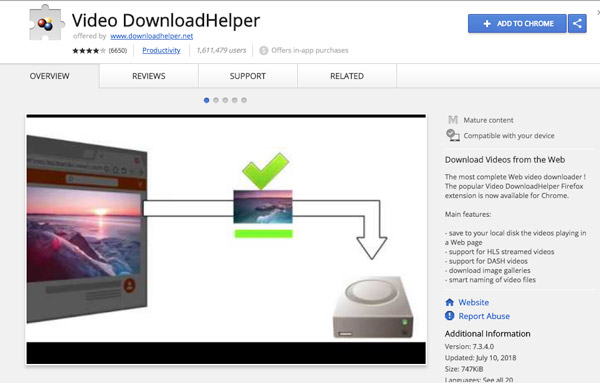Click the Additional Information heading

point(488,334)
